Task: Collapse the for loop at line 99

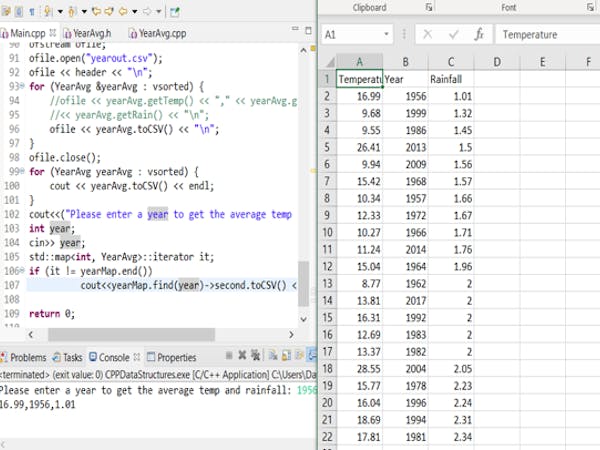Action: pyautogui.click(x=23, y=171)
